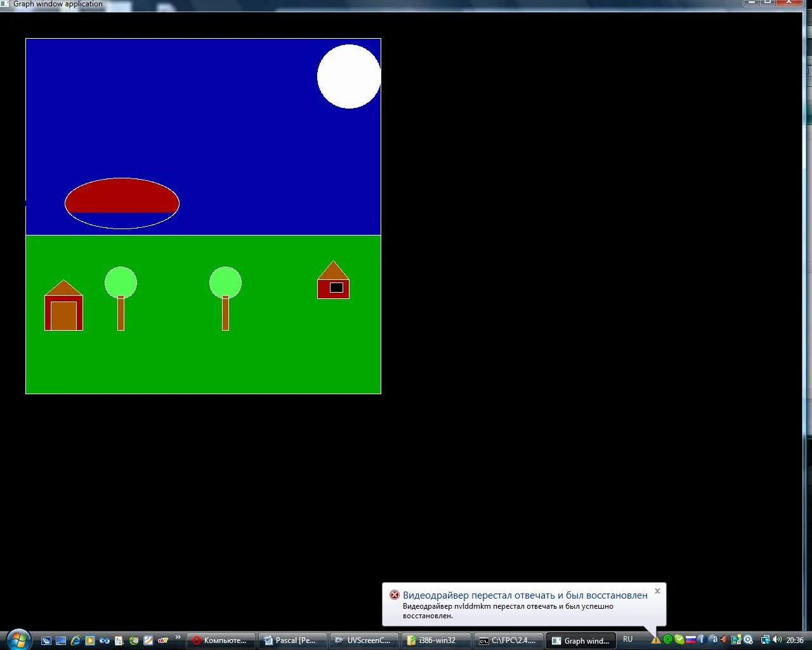Click the blue goggles quick launch icon
Image resolution: width=812 pixels, height=650 pixels.
point(105,640)
